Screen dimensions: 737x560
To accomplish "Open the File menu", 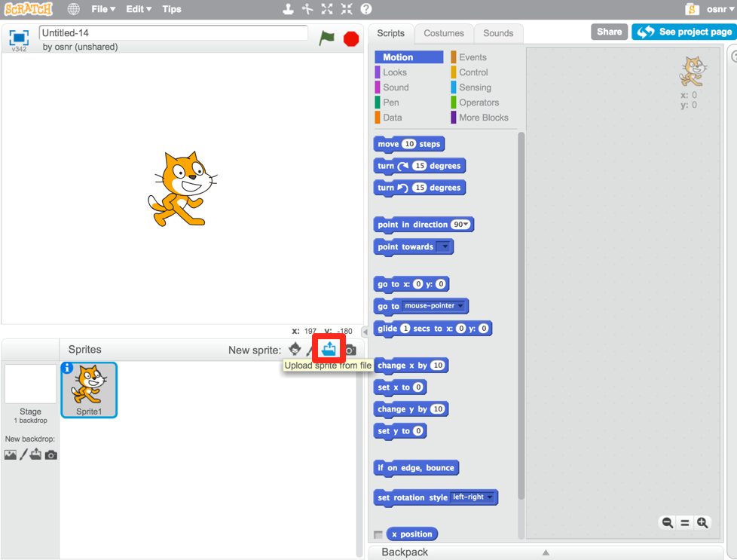I will click(x=103, y=9).
